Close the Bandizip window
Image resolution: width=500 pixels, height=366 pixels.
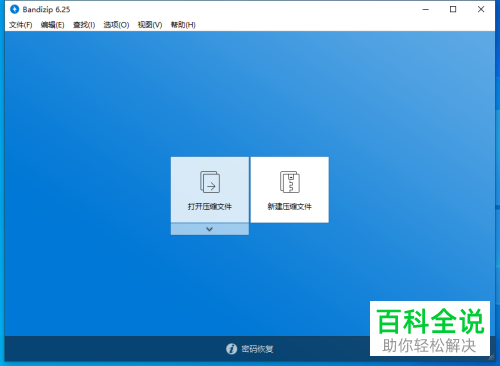[481, 9]
